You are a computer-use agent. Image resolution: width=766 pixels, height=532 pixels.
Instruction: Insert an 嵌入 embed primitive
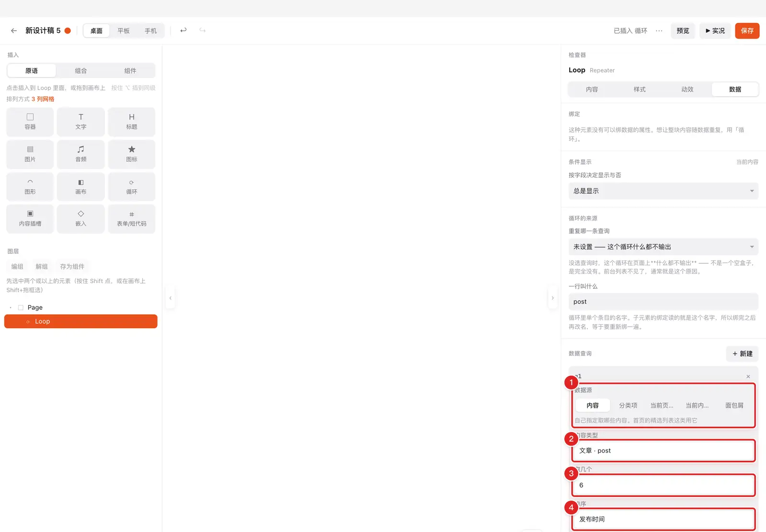click(x=81, y=219)
